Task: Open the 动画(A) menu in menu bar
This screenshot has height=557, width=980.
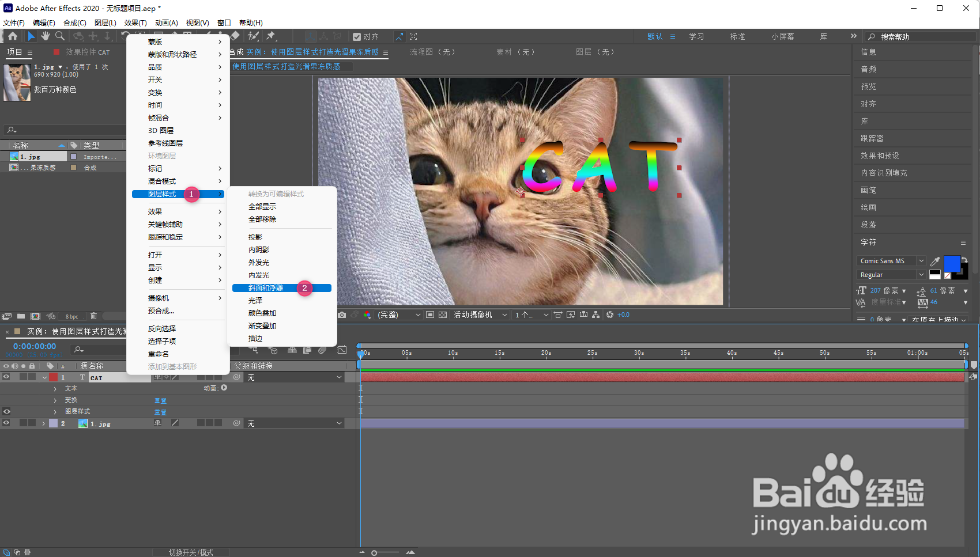Action: click(x=166, y=23)
